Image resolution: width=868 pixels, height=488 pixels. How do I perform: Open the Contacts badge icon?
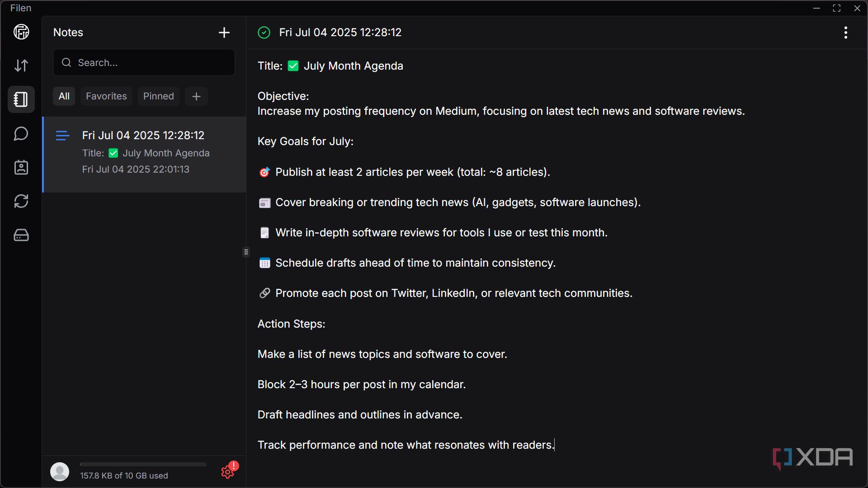tap(21, 167)
